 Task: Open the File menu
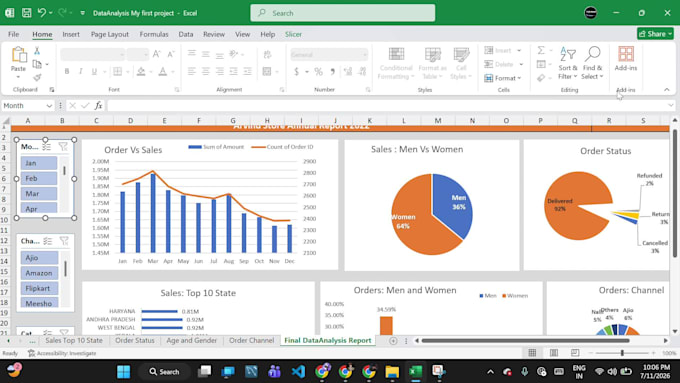click(13, 34)
